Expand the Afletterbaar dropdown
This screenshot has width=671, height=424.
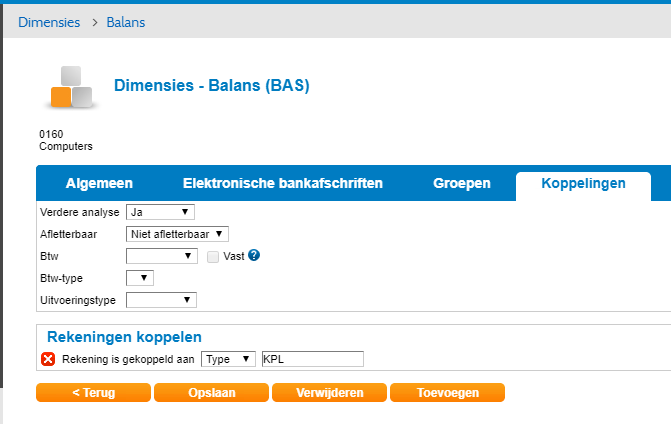coord(177,234)
